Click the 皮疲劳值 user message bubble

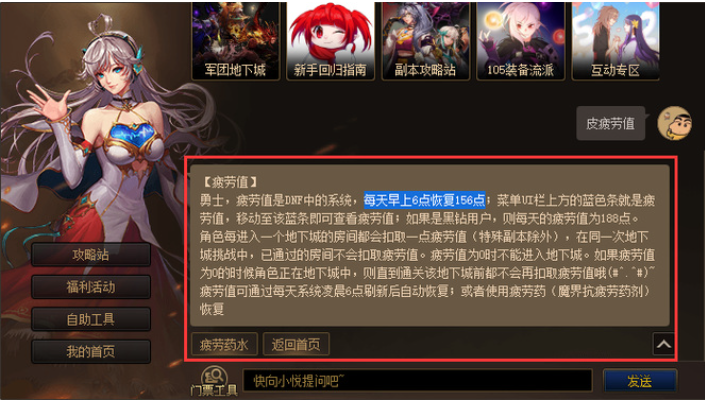point(611,123)
